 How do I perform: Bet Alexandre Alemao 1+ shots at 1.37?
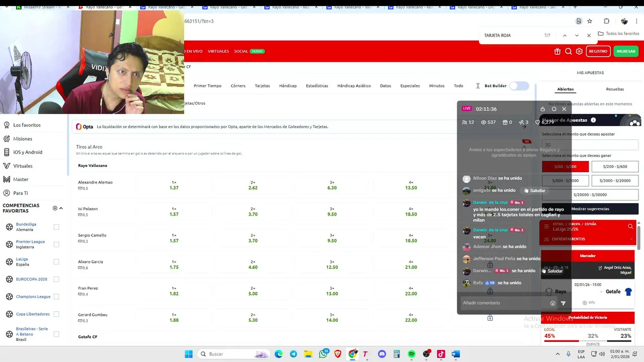174,185
